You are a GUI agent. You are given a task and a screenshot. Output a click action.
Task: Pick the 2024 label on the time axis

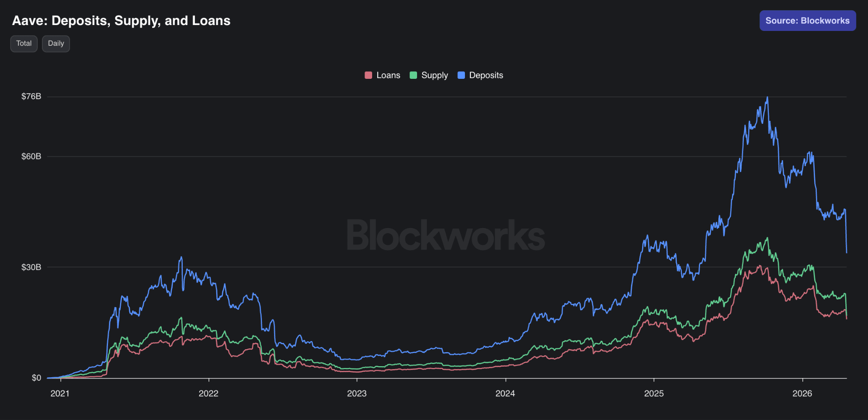pyautogui.click(x=505, y=393)
